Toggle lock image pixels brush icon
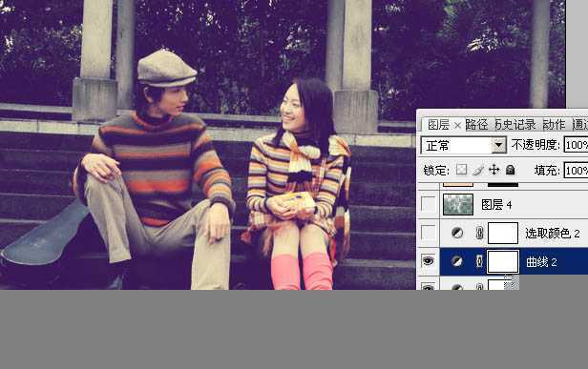588x369 pixels. [x=478, y=170]
